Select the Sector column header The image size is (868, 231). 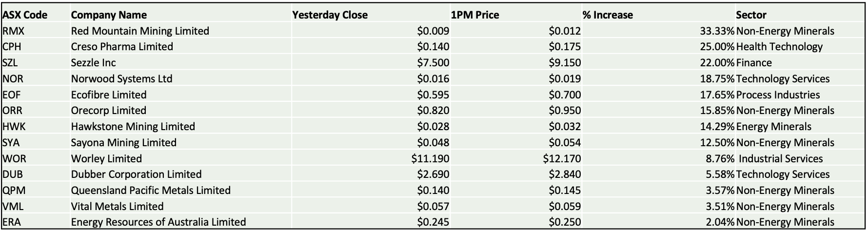[751, 15]
